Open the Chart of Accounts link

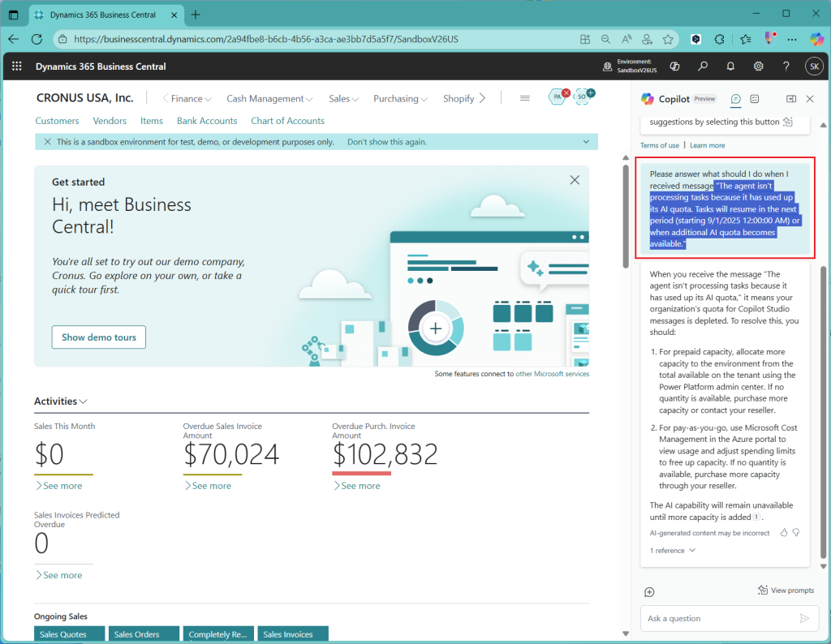coord(288,121)
